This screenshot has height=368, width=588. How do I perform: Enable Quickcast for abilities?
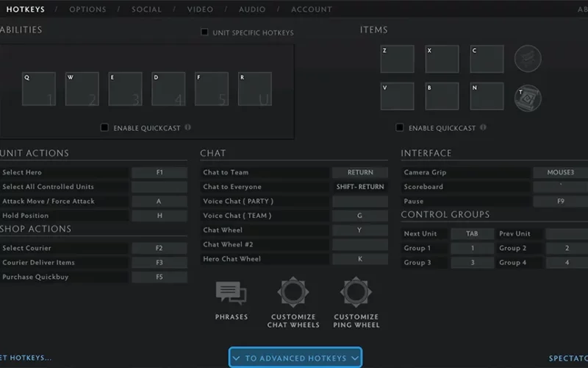pos(104,127)
